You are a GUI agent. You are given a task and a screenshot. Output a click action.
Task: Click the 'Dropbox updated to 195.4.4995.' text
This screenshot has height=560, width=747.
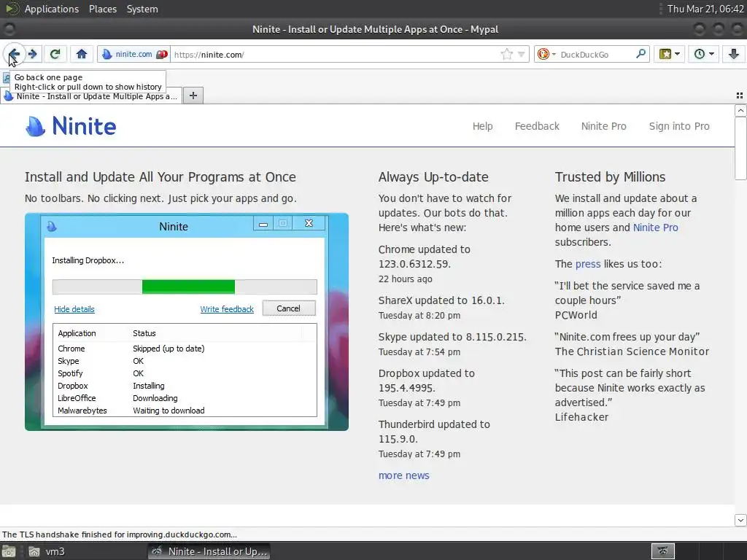pyautogui.click(x=426, y=381)
